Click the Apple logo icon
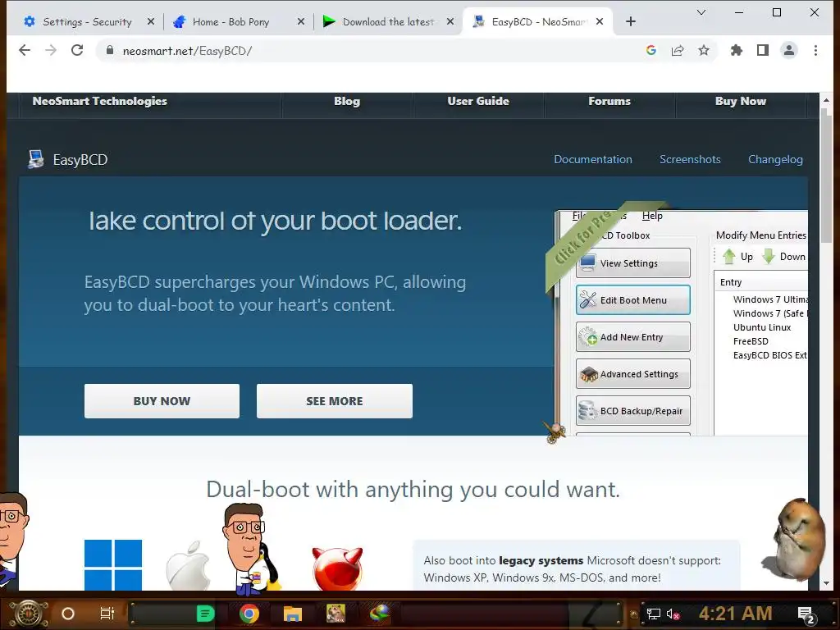This screenshot has height=630, width=840. (x=188, y=565)
